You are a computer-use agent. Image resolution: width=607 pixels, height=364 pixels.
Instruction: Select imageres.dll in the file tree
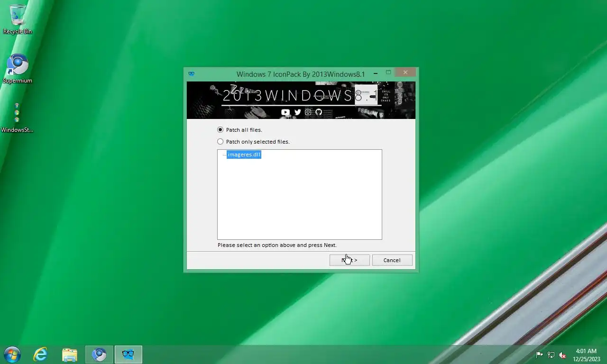pyautogui.click(x=244, y=155)
